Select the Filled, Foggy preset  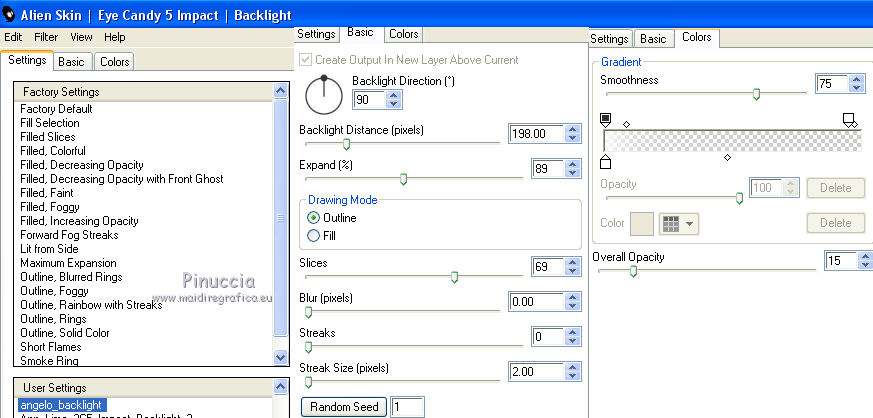50,207
